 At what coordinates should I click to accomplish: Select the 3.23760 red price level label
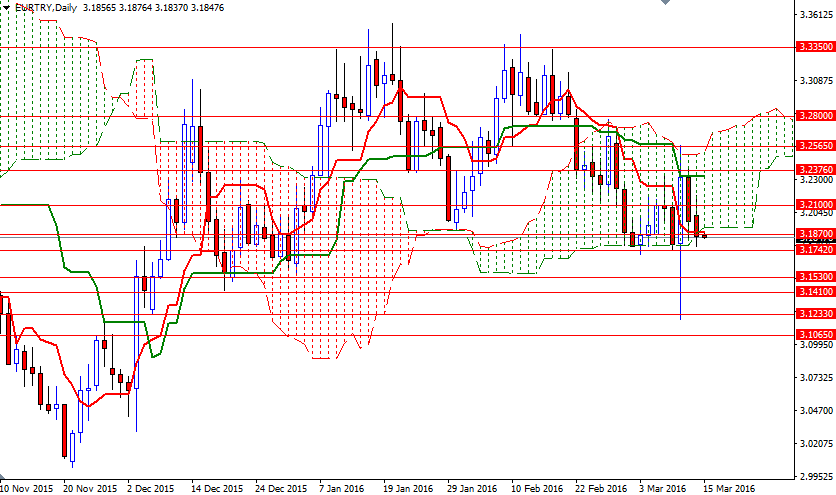pyautogui.click(x=815, y=170)
